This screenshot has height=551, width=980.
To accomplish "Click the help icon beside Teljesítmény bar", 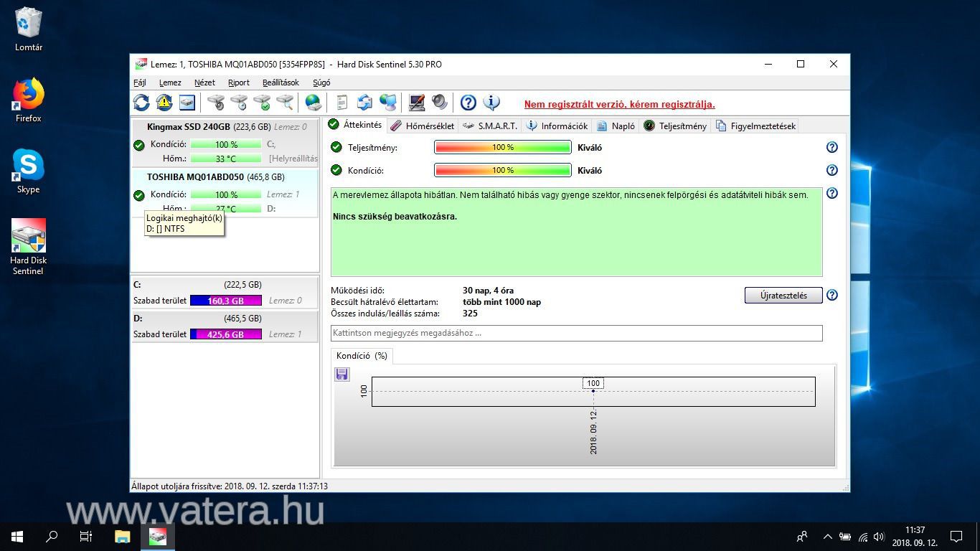I will point(832,147).
